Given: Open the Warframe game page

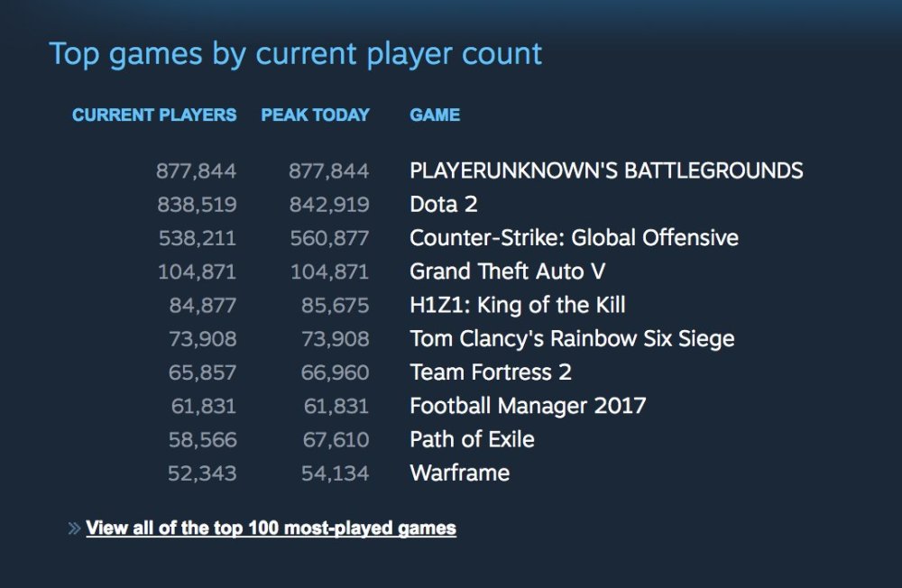Looking at the screenshot, I should [459, 473].
